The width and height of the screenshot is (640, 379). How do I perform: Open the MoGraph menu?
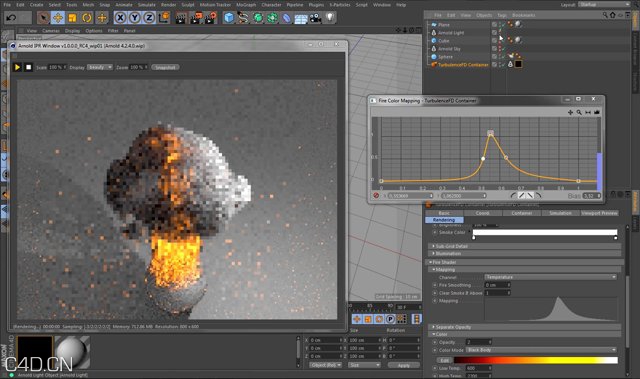click(246, 4)
